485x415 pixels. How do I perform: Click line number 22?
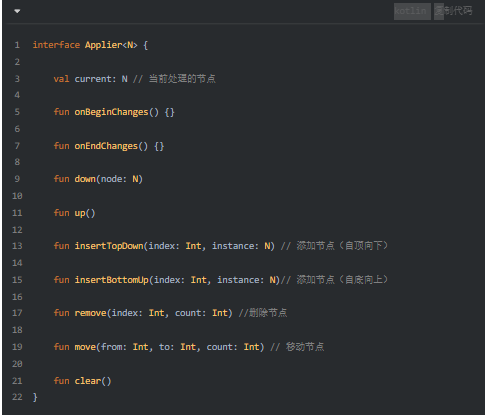17,397
